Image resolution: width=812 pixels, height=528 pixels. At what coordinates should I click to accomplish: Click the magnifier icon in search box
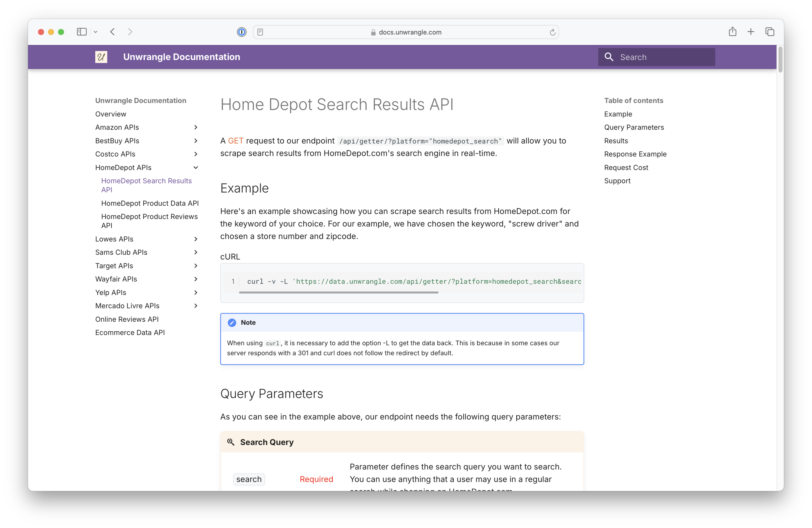(x=609, y=57)
